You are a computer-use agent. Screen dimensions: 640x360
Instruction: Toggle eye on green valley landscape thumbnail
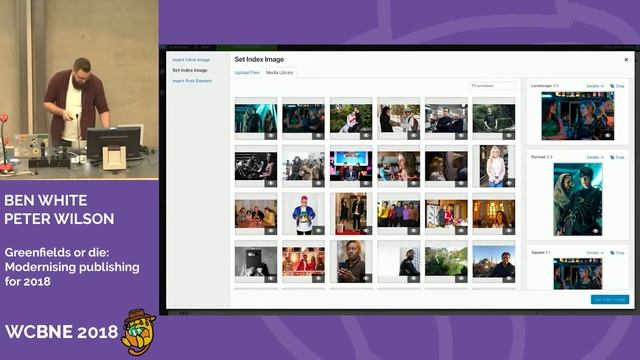(x=461, y=279)
